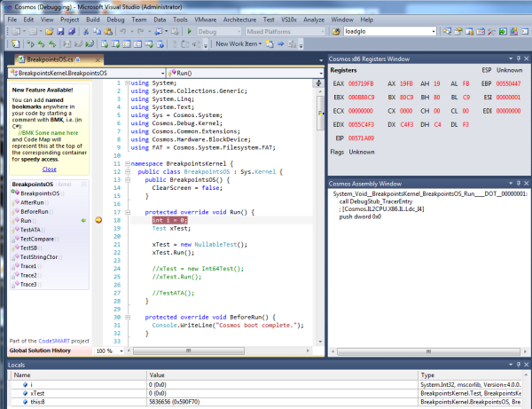Screen dimensions: 532x409
Task: Click Global Solution History bar
Action: pyautogui.click(x=50, y=350)
